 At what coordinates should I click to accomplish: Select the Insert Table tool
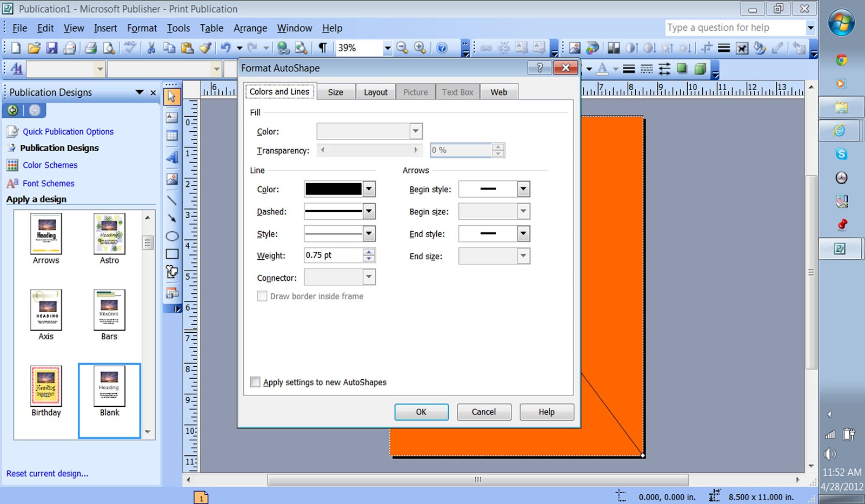coord(172,136)
